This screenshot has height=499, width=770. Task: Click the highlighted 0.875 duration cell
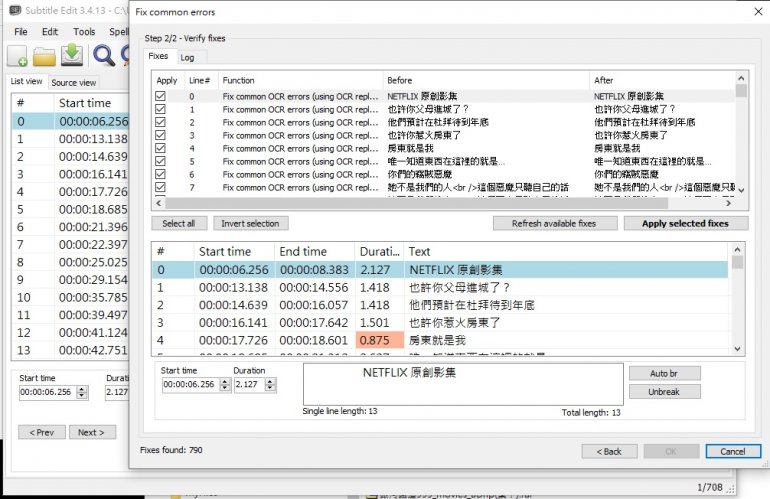[380, 340]
